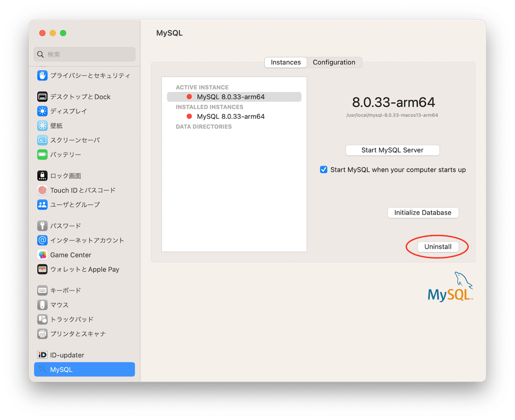The width and height of the screenshot is (515, 420).
Task: Zoom window with green button
Action: (x=63, y=33)
